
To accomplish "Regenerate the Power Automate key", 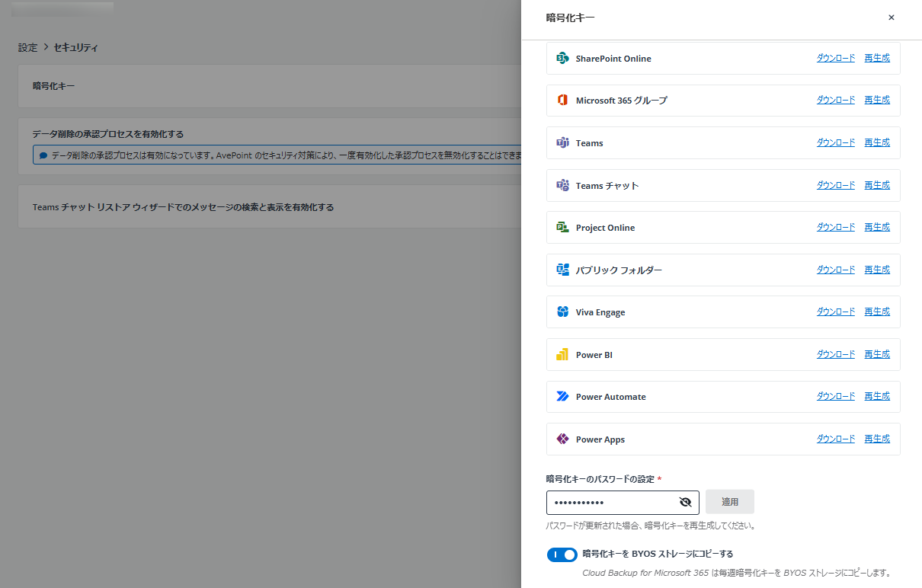I will [x=877, y=396].
